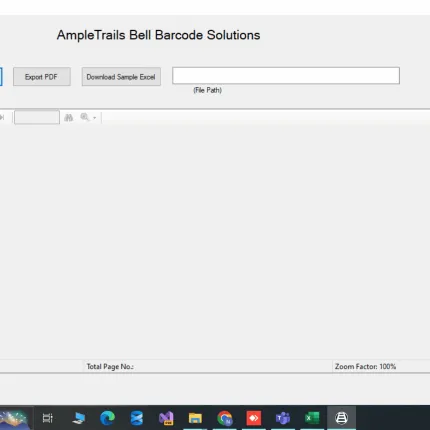Viewport: 430px width, 430px height.
Task: Click the Export PDF button
Action: point(42,77)
